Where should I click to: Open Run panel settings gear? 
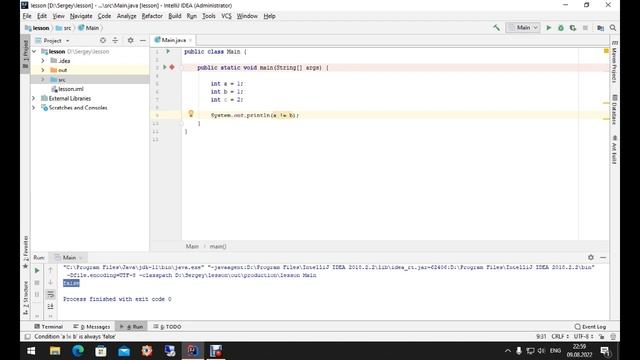point(591,257)
